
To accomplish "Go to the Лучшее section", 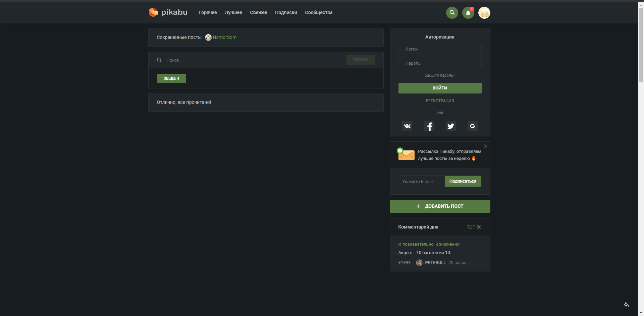I will [x=233, y=12].
